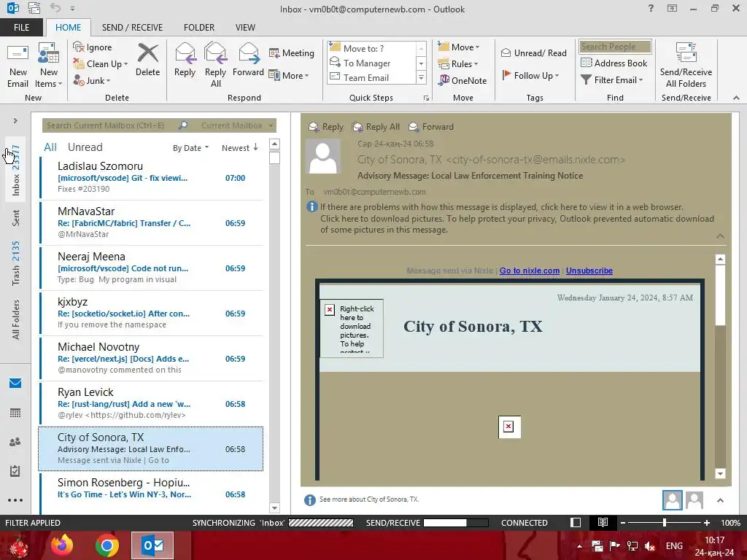Show Unread messages filter
The height and width of the screenshot is (560, 747).
[85, 147]
